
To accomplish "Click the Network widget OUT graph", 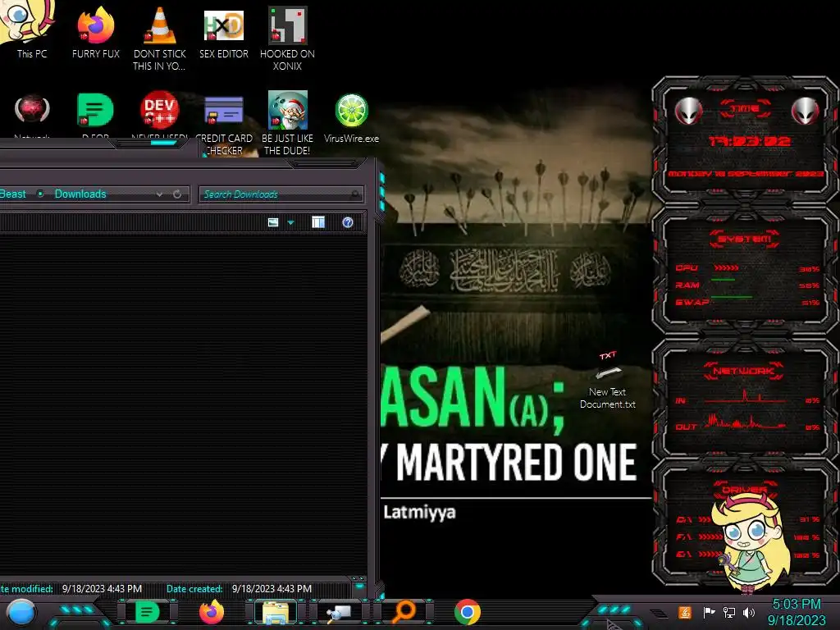I will 745,422.
